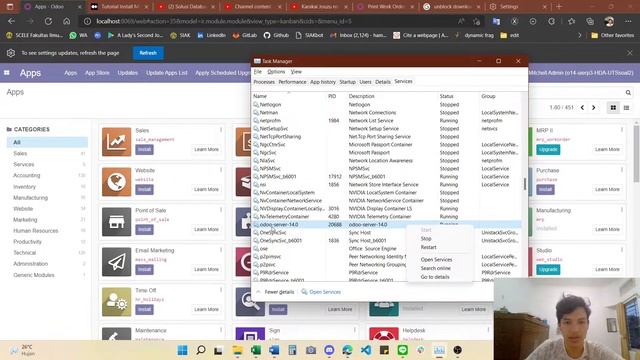The height and width of the screenshot is (360, 640).
Task: Switch Apps to list view
Action: pos(626,108)
